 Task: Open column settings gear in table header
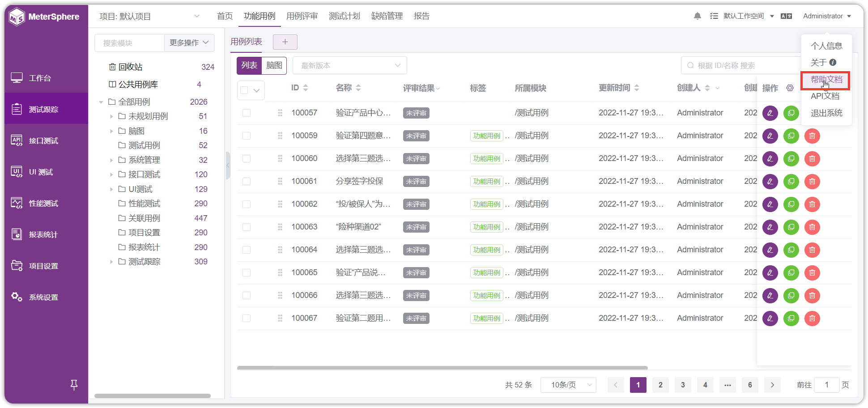[790, 88]
